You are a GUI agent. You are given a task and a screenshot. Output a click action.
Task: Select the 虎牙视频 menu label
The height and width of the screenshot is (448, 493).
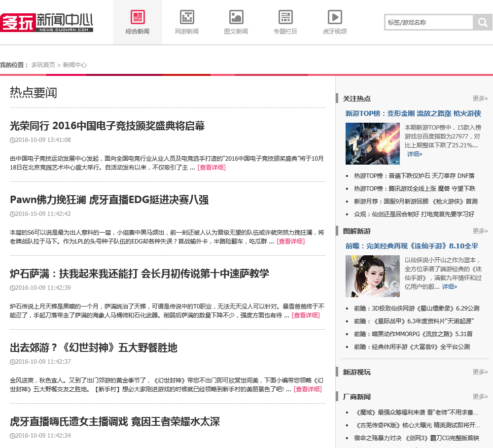click(x=335, y=32)
